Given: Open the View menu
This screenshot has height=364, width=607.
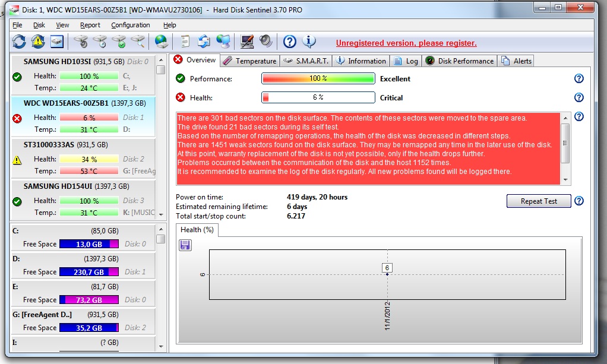Looking at the screenshot, I should coord(62,25).
